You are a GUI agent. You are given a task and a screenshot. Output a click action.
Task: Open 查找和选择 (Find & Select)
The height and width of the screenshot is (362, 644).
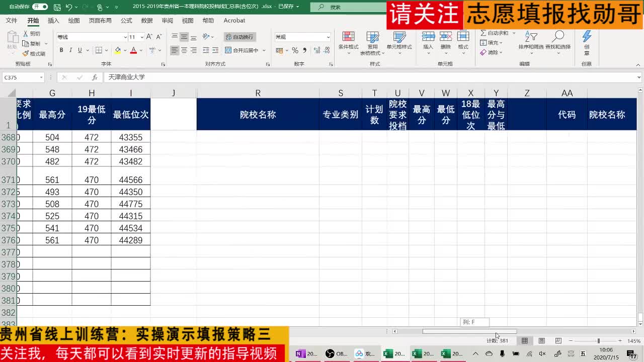pyautogui.click(x=558, y=41)
